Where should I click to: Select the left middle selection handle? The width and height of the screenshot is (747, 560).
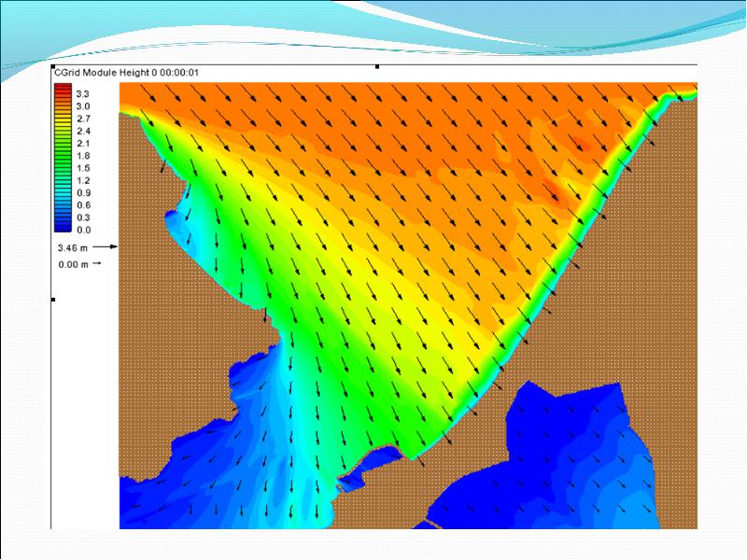[x=53, y=300]
